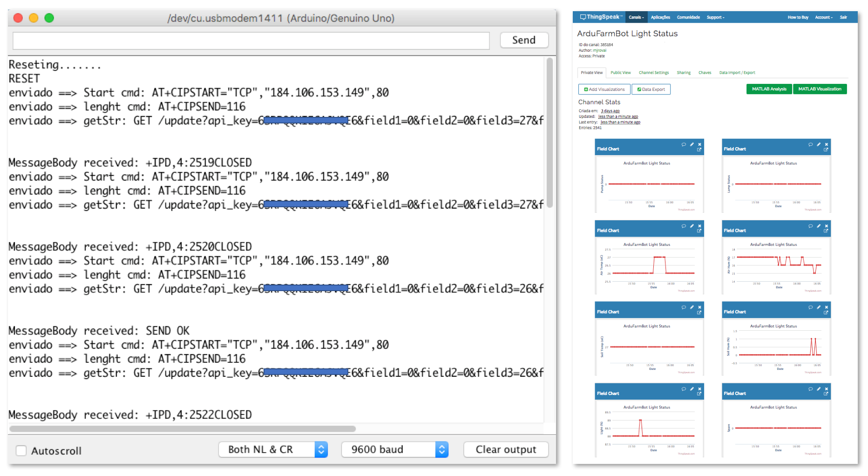Open the Comunidade menu item
The image size is (868, 476).
[x=688, y=17]
